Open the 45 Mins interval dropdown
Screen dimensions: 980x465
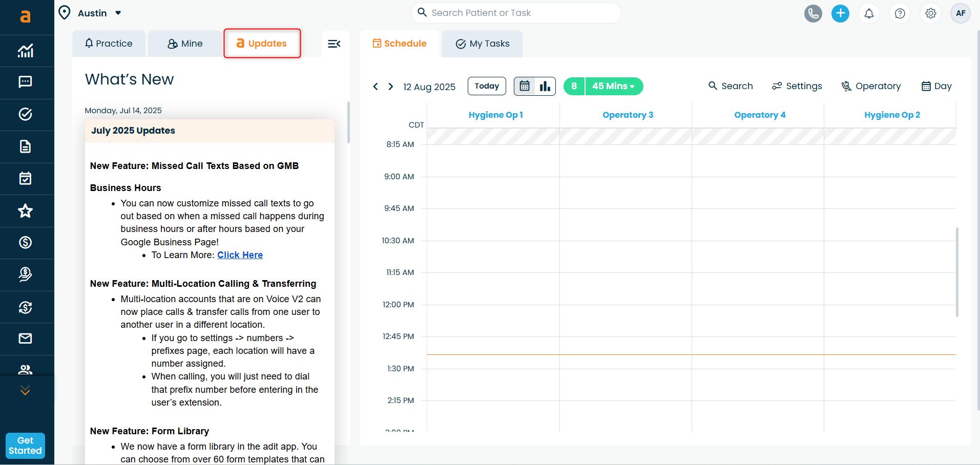613,86
